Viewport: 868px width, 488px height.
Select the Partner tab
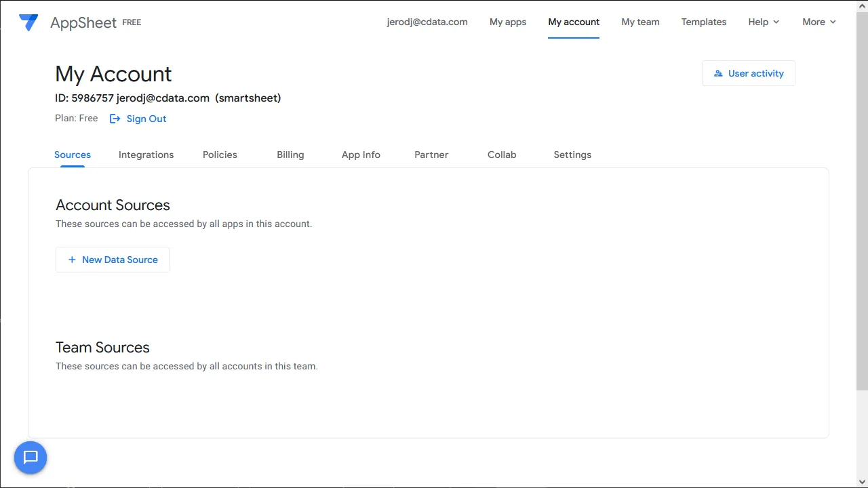point(431,155)
